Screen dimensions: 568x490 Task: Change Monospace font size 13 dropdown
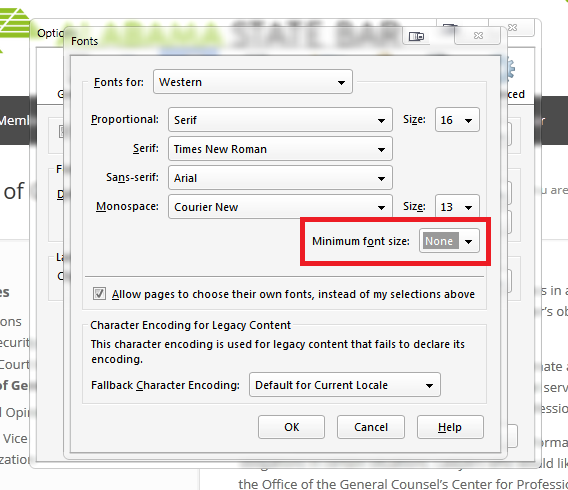click(x=457, y=207)
